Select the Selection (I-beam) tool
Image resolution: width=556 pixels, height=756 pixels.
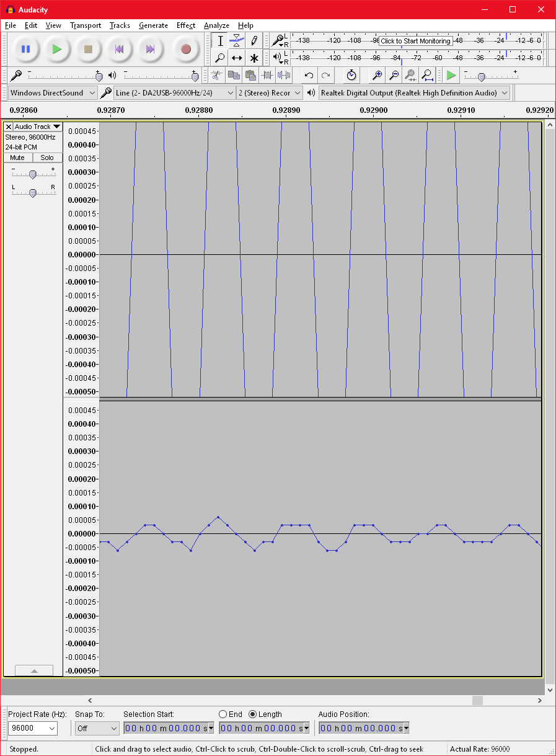pyautogui.click(x=220, y=41)
